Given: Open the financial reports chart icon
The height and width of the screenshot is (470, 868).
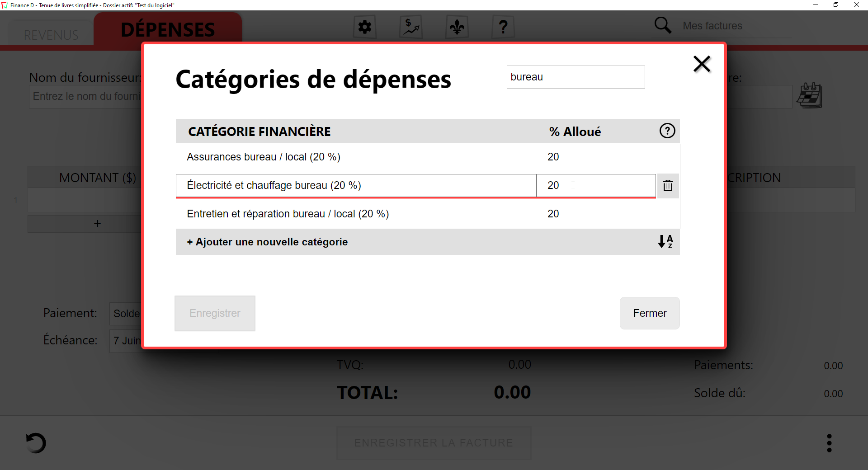Looking at the screenshot, I should coord(411,27).
